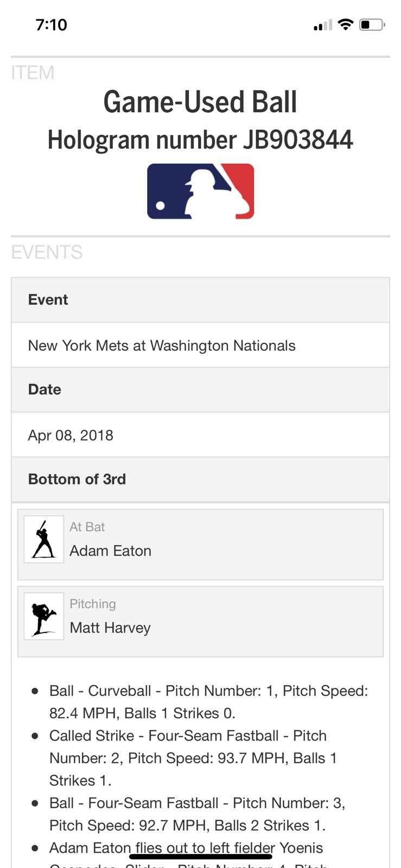This screenshot has height=868, width=401.
Task: Tap the Curveball pitch number 1 entry
Action: [x=208, y=701]
